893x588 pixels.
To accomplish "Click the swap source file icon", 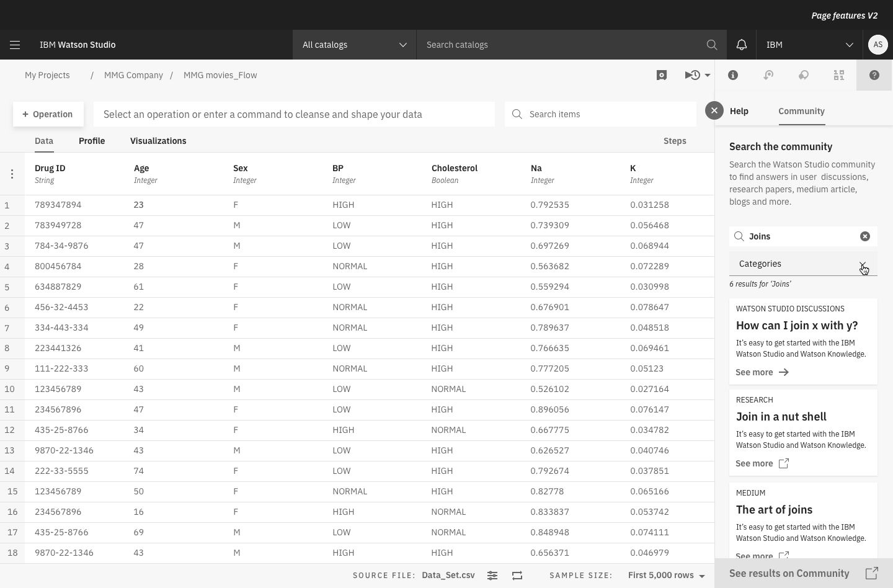I will [517, 576].
